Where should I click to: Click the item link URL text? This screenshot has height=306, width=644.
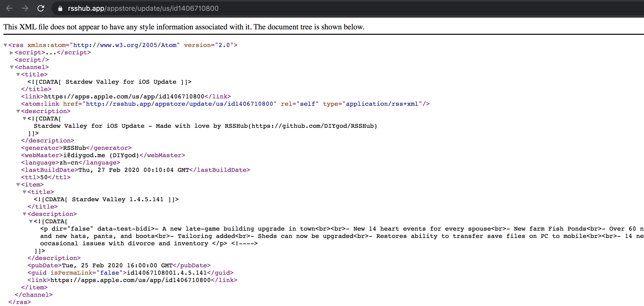click(x=131, y=280)
